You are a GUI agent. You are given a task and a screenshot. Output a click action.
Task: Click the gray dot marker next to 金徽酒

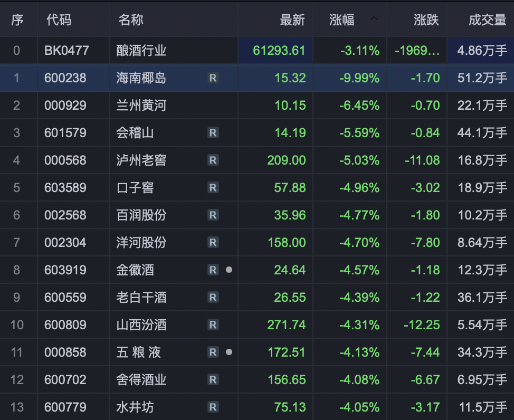coord(229,270)
